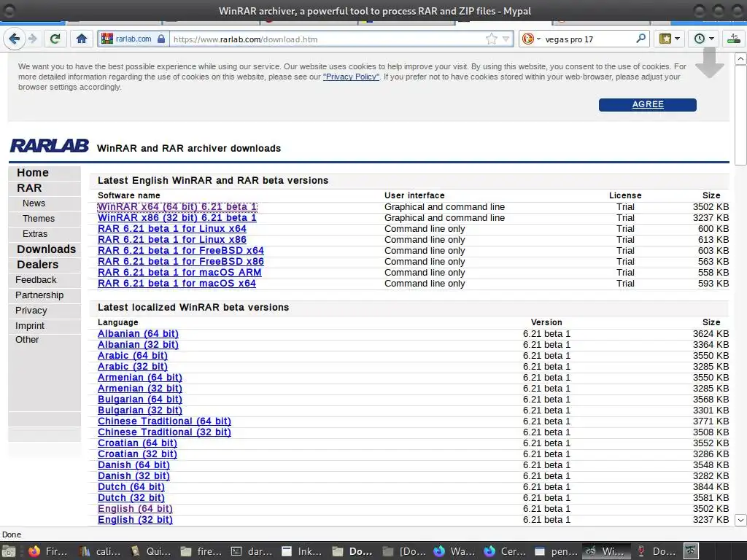Open the Dutch (32 bit) download link
Image resolution: width=747 pixels, height=560 pixels.
(x=131, y=498)
